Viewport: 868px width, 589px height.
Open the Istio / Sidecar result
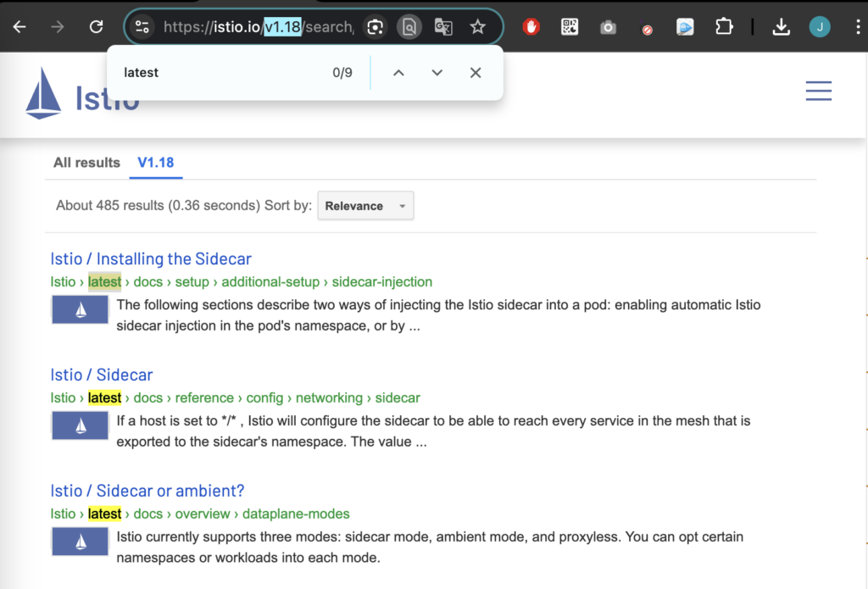point(102,375)
